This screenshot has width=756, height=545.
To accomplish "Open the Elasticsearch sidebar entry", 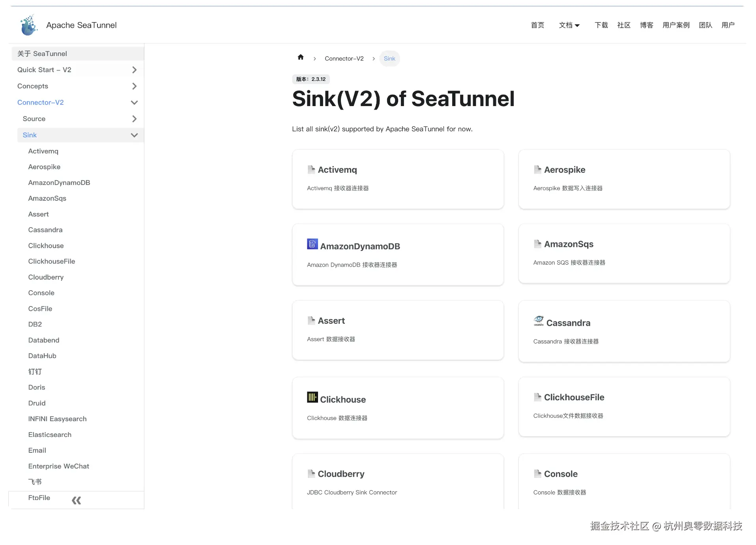I will click(50, 435).
